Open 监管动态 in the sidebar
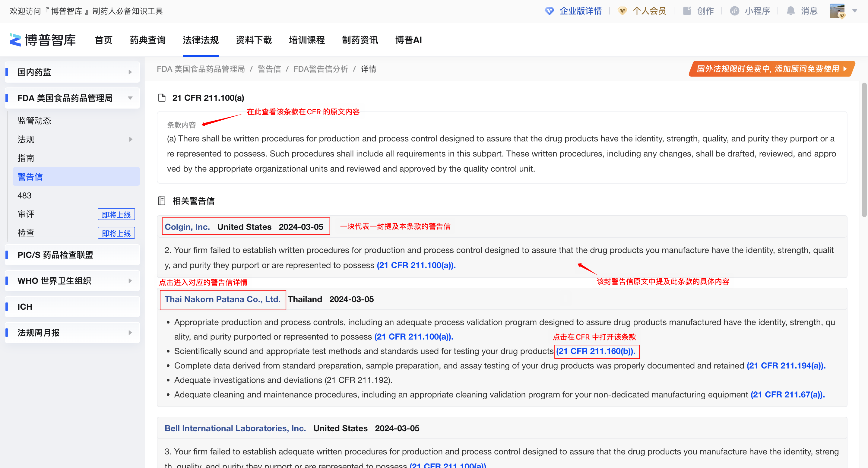Image resolution: width=868 pixels, height=468 pixels. (x=34, y=121)
